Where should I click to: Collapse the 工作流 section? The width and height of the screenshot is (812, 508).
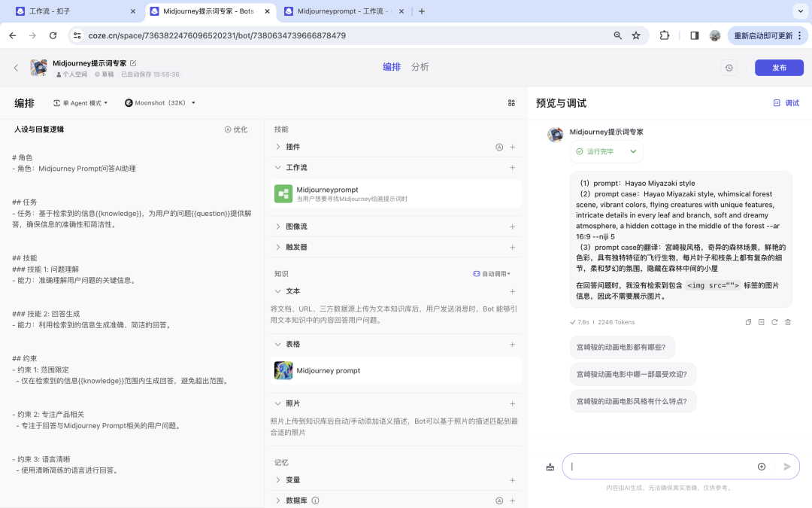click(x=278, y=167)
